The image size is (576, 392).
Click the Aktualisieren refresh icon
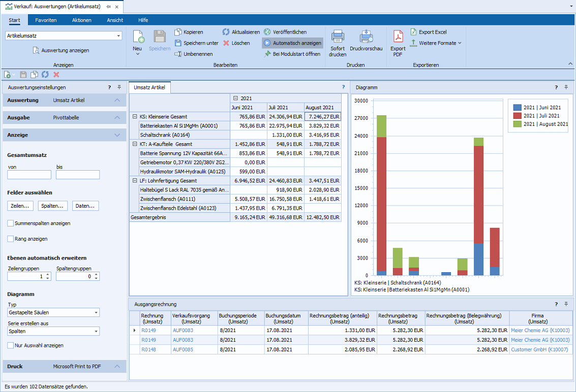point(226,32)
